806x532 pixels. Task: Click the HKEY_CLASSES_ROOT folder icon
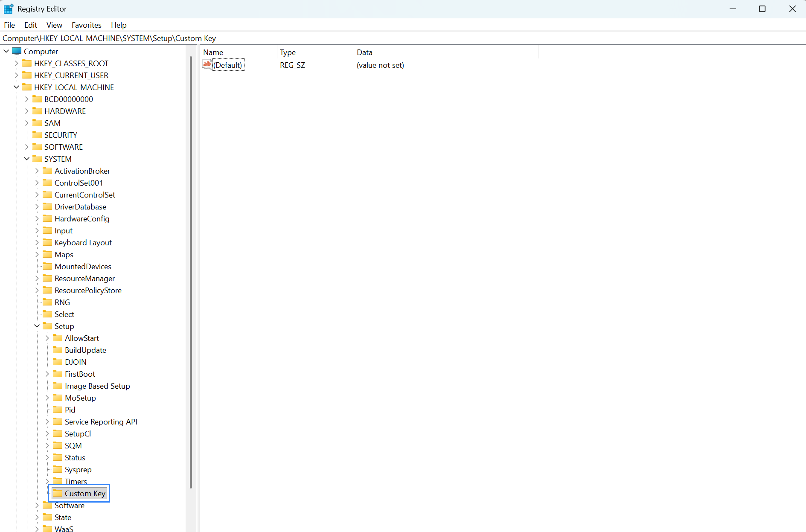coord(27,63)
